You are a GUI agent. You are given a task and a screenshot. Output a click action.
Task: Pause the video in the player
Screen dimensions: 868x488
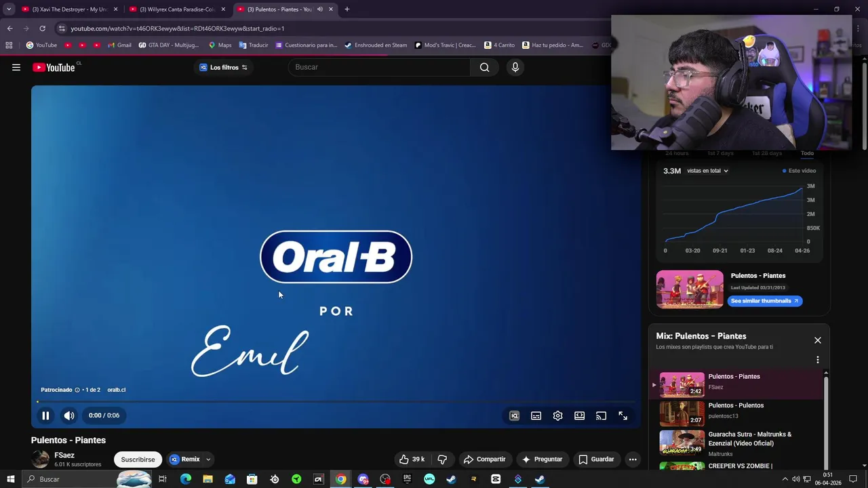(45, 415)
